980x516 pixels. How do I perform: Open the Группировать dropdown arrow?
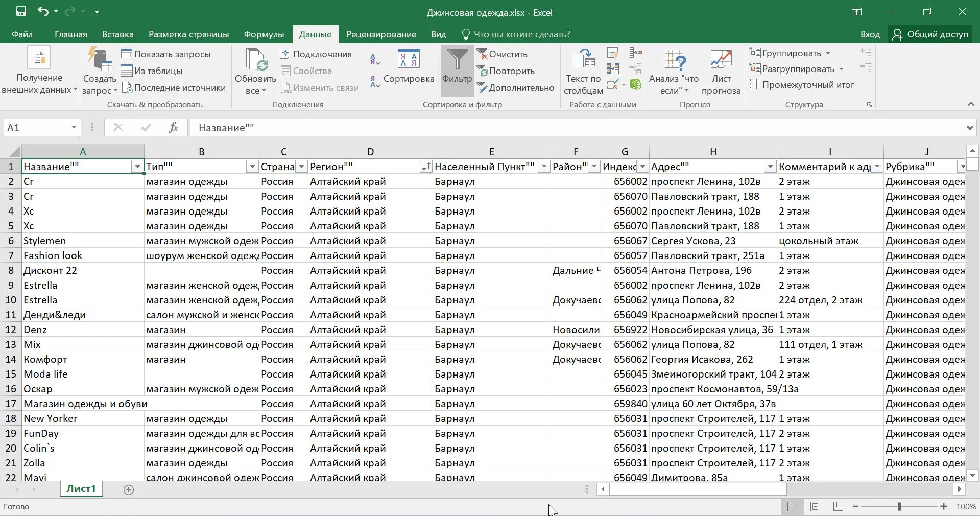(828, 53)
